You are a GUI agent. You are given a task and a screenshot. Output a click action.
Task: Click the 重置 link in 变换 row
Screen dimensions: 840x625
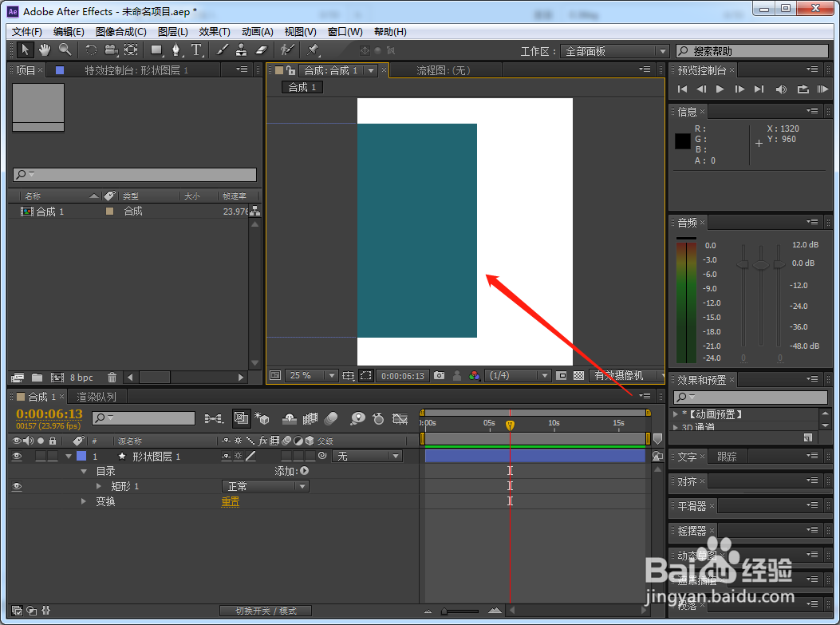click(x=231, y=501)
